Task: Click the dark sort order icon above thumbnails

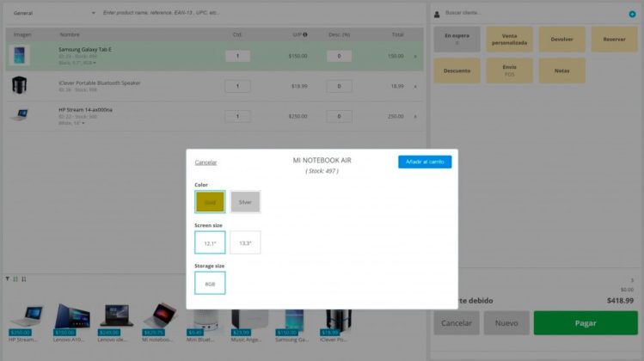Action: (x=24, y=278)
